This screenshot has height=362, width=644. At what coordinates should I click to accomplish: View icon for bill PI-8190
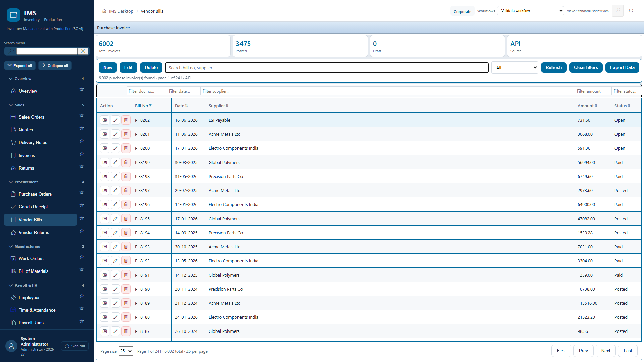click(105, 289)
